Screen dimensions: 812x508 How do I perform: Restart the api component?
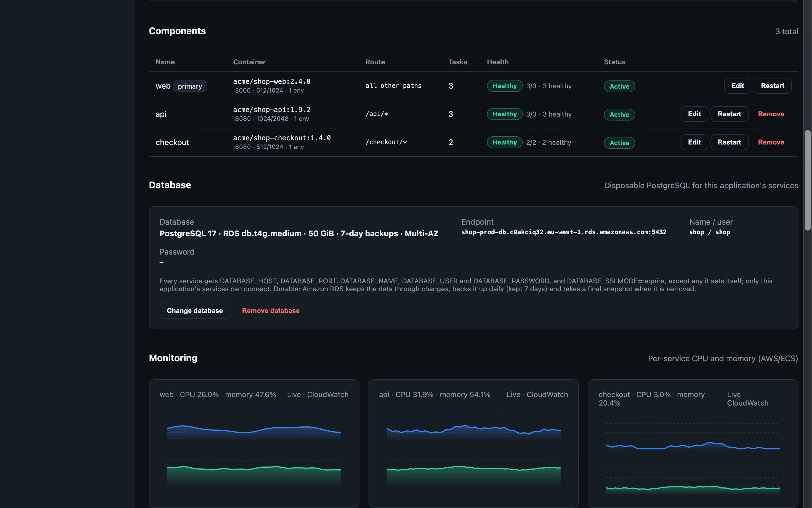click(729, 114)
